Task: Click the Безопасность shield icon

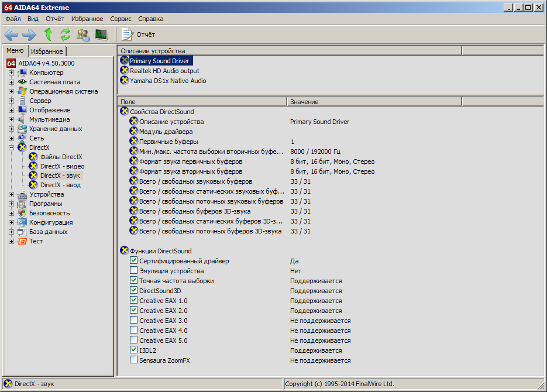Action: 22,213
